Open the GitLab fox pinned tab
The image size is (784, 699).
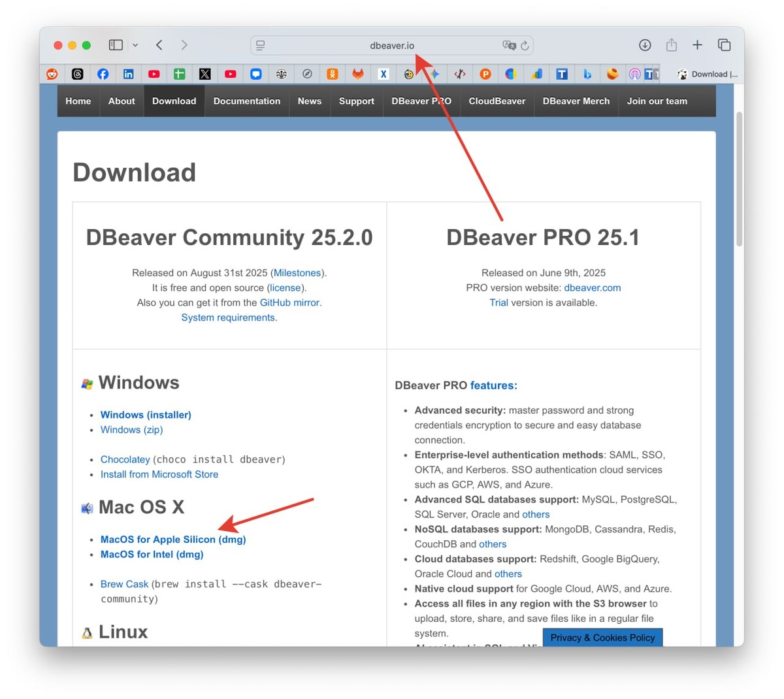(358, 74)
